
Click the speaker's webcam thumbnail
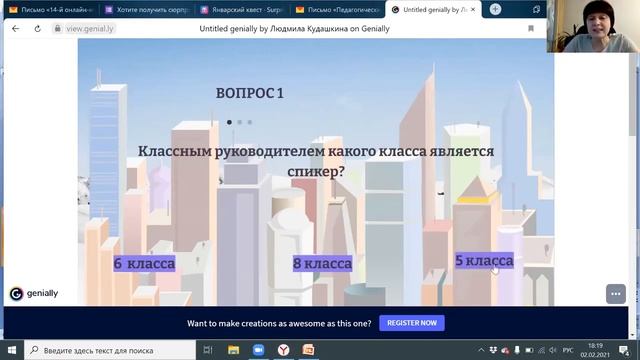click(593, 26)
